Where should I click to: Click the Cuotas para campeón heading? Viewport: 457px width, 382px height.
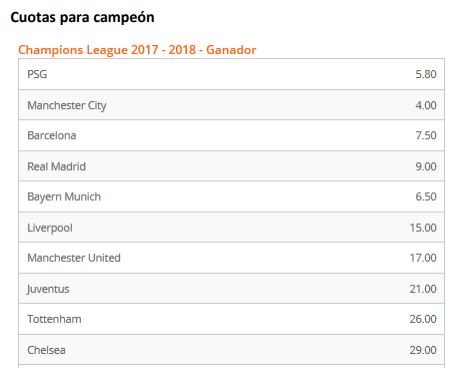tap(82, 18)
